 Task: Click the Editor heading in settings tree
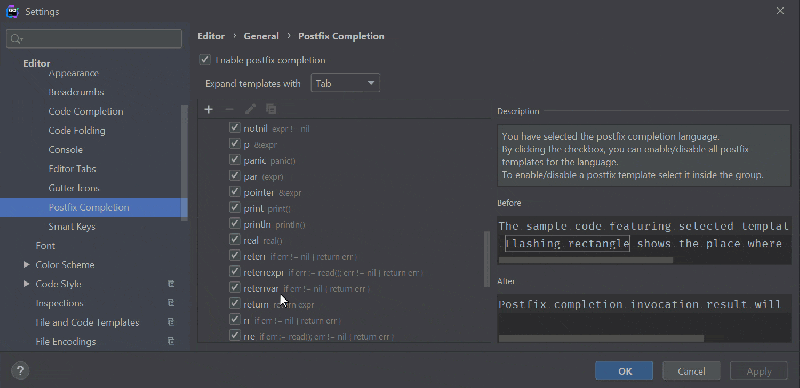click(x=37, y=63)
